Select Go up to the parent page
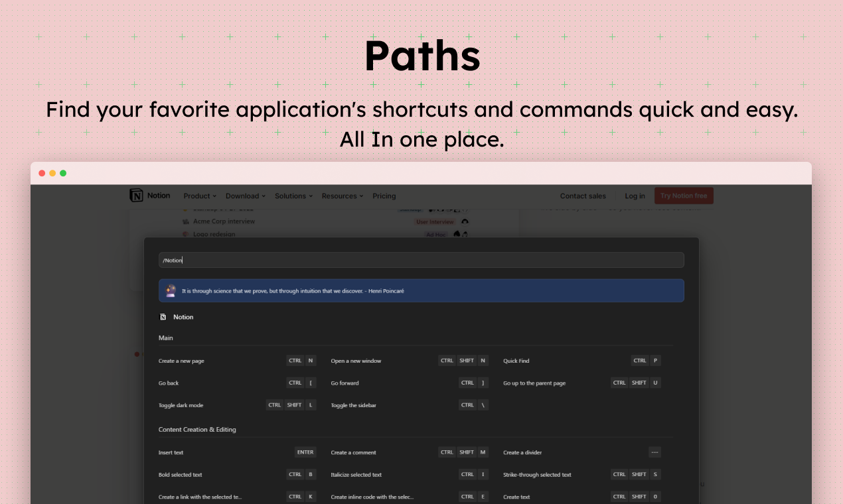 coord(582,383)
